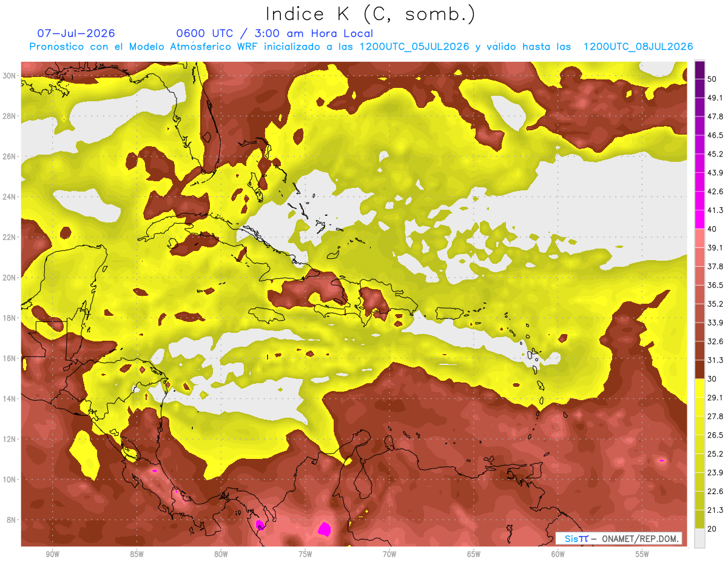
Task: Click the colorbar value "27.8"
Action: point(715,416)
